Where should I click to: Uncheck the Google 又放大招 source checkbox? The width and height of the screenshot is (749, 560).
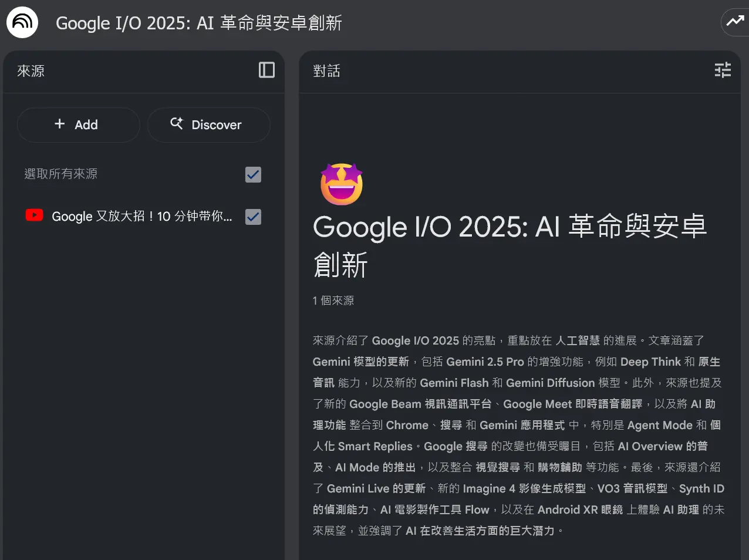point(253,217)
